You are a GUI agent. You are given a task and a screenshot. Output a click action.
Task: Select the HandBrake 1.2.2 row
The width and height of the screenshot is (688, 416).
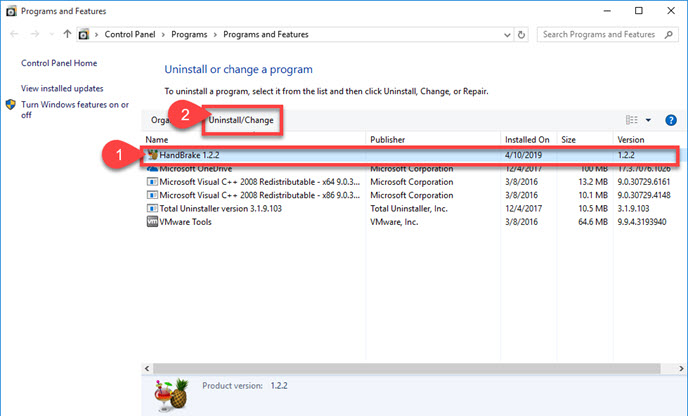pos(410,155)
